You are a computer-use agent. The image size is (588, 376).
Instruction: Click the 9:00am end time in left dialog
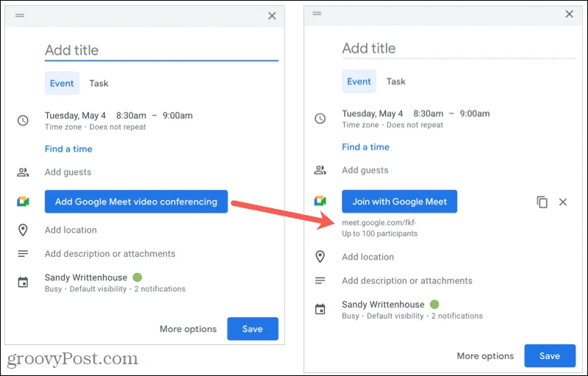click(x=177, y=116)
